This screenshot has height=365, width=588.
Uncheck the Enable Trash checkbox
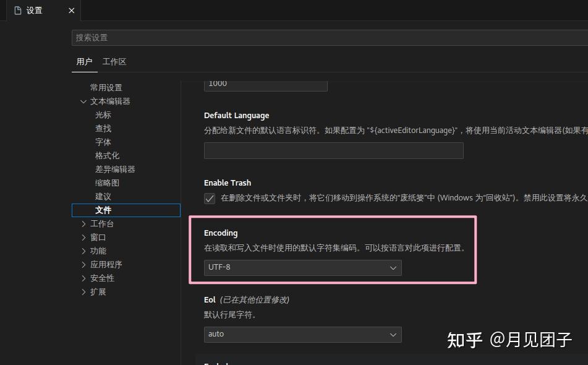(x=209, y=199)
